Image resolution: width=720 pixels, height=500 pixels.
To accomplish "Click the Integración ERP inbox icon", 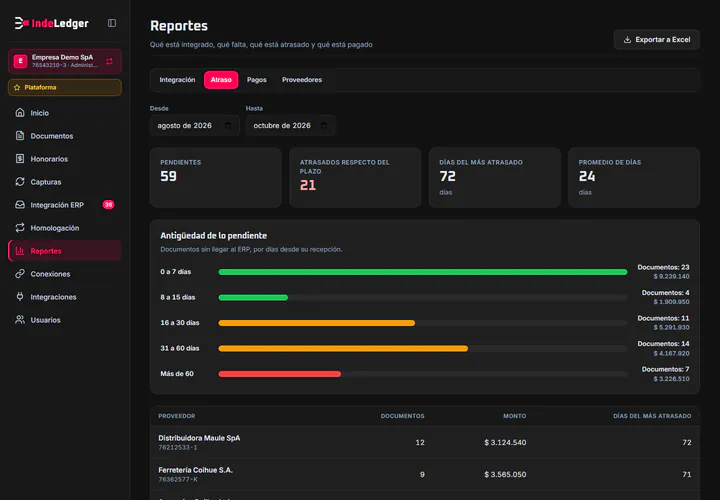I will (20, 205).
